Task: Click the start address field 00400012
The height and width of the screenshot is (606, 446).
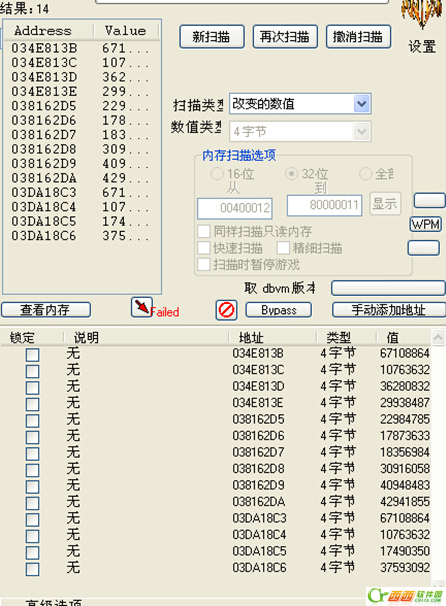Action: click(x=235, y=208)
